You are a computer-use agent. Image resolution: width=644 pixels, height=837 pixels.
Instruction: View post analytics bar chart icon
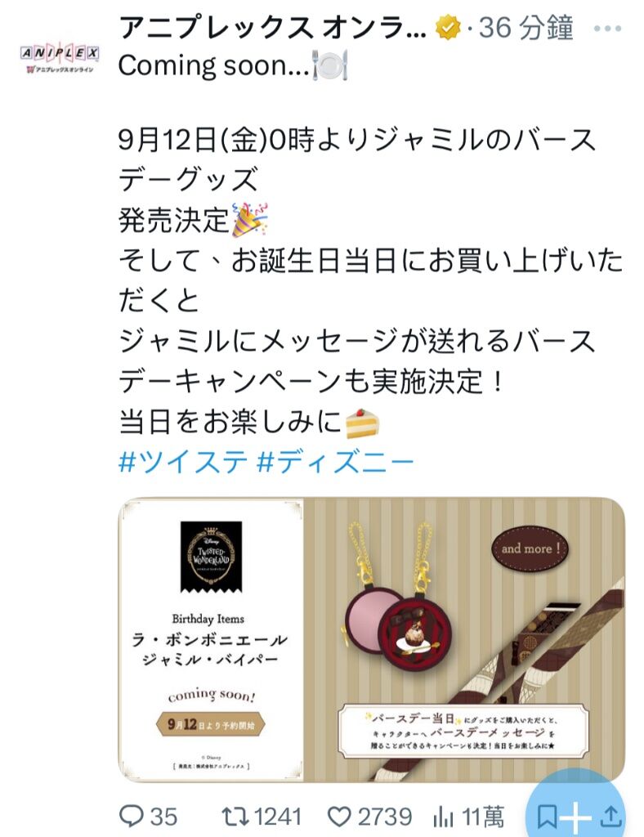point(443,817)
